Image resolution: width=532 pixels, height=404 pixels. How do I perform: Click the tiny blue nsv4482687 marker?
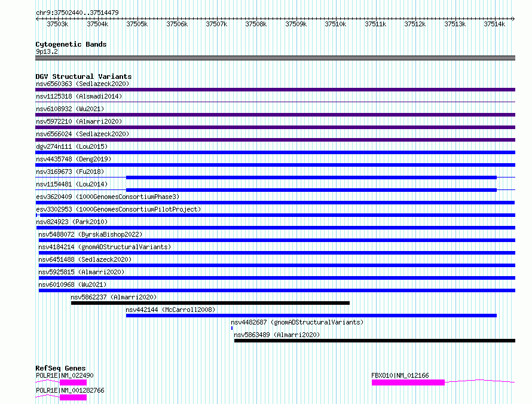[232, 328]
